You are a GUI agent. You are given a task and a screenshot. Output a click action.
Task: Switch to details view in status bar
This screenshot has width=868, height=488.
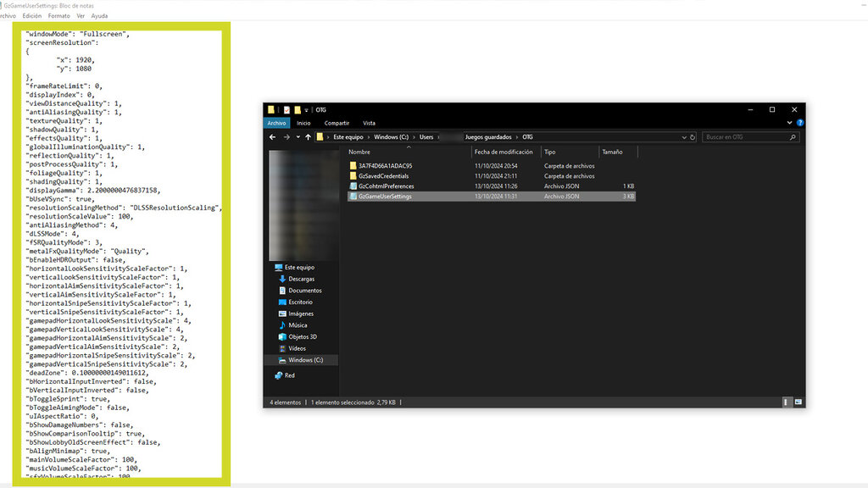coord(787,401)
